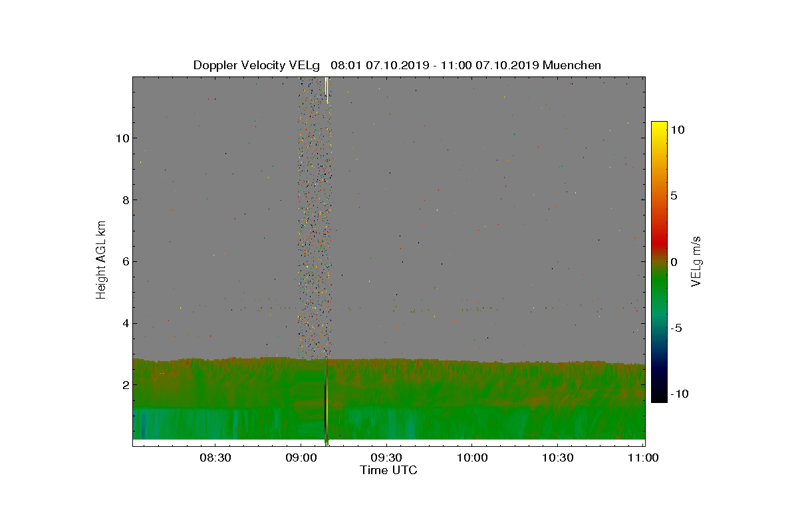This screenshot has height=532, width=798.
Task: Click the plot title 'Doppler Velocity VELg'
Action: click(258, 65)
